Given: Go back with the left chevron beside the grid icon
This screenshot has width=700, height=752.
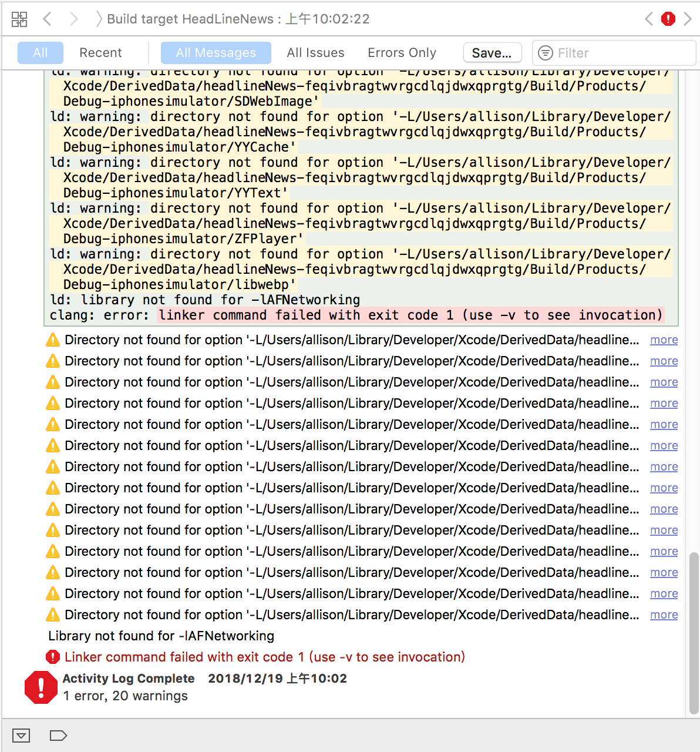Looking at the screenshot, I should pyautogui.click(x=48, y=19).
